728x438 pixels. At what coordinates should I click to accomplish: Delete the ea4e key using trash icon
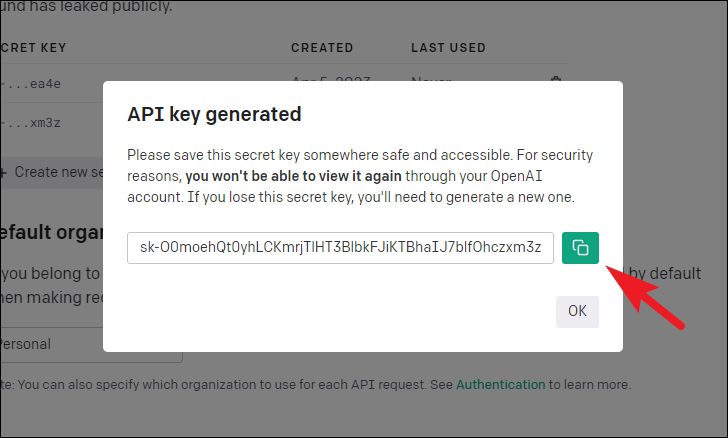pyautogui.click(x=555, y=79)
